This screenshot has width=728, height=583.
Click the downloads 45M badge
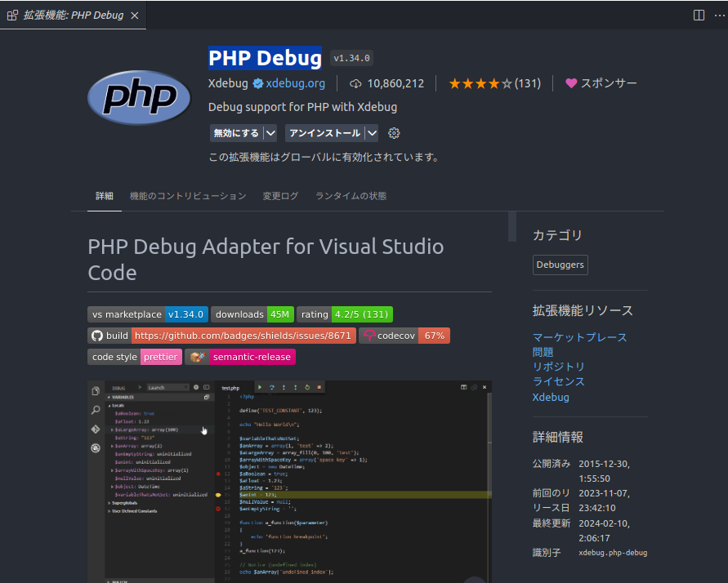[x=252, y=314]
